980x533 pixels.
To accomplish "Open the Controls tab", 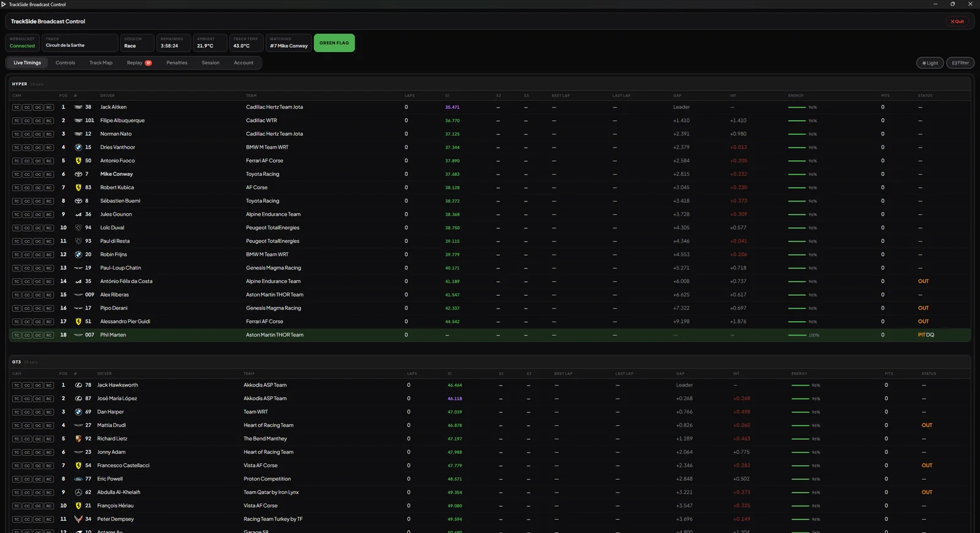I will [65, 63].
